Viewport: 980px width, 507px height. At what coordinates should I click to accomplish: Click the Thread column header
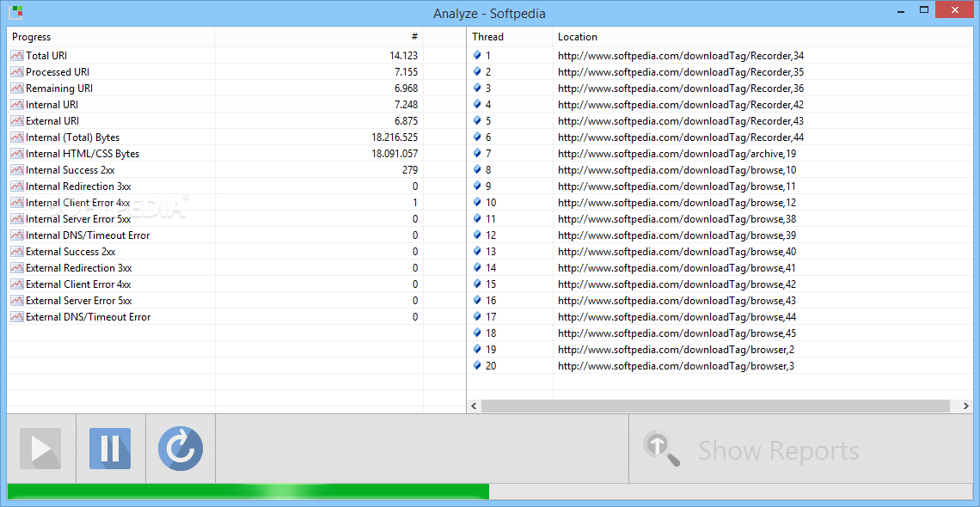(x=510, y=37)
